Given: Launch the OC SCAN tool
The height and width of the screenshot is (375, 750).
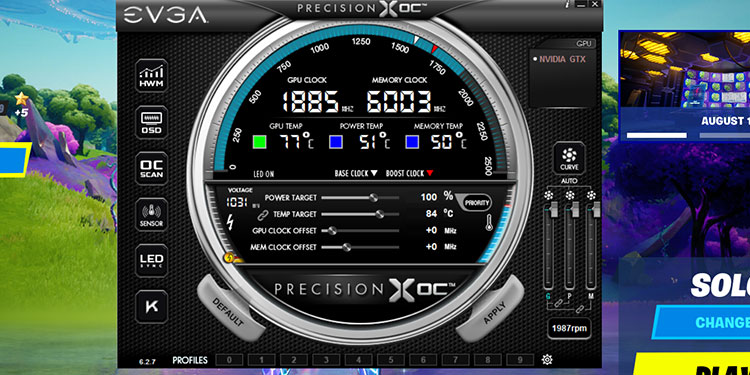Looking at the screenshot, I should click(x=152, y=169).
